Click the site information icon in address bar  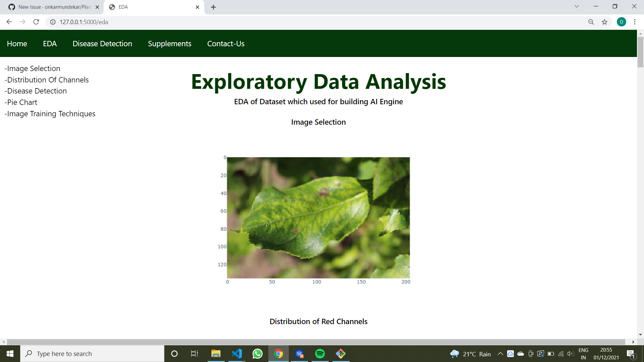point(52,22)
